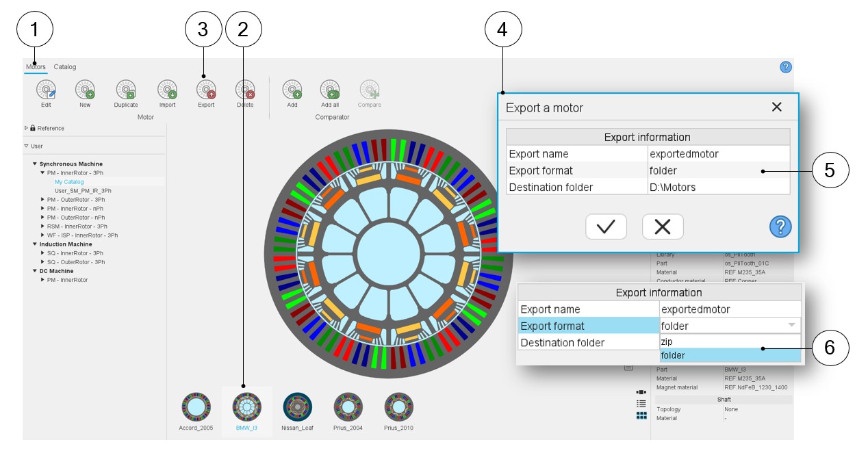Image resolution: width=868 pixels, height=453 pixels.
Task: Choose zip from the format list
Action: coord(730,341)
